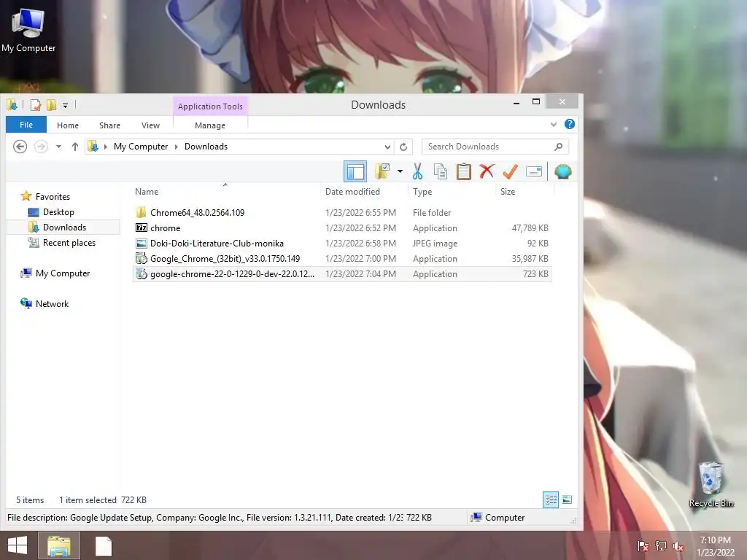Click Downloads in the address breadcrumb

coord(206,147)
